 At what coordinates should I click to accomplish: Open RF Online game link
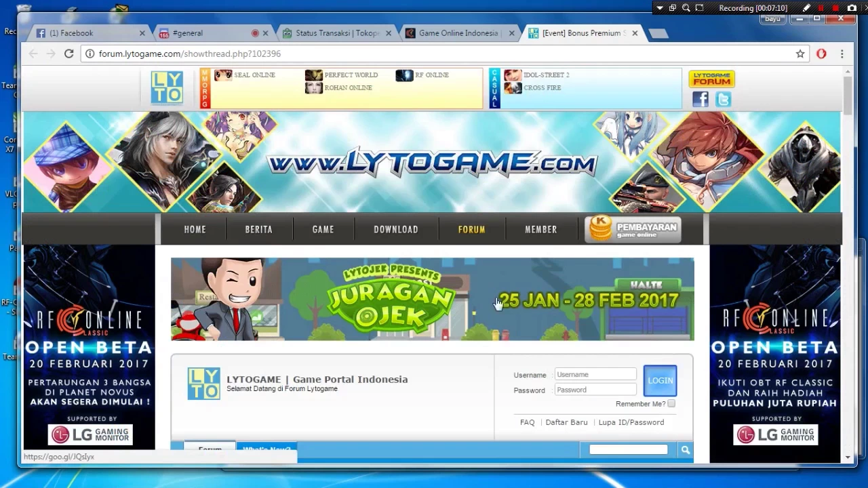pos(432,75)
